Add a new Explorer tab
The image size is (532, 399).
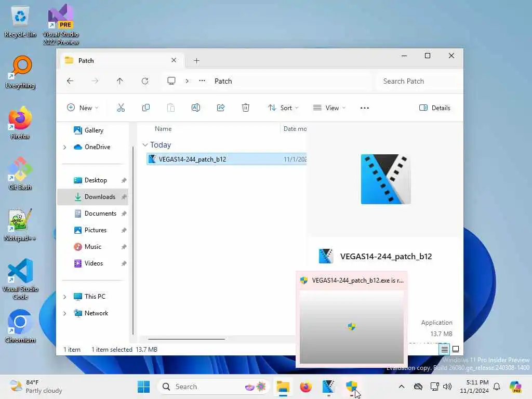coord(196,61)
